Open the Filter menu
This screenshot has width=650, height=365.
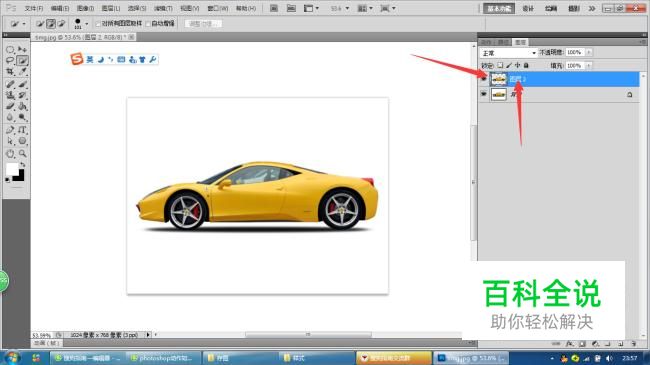point(163,8)
